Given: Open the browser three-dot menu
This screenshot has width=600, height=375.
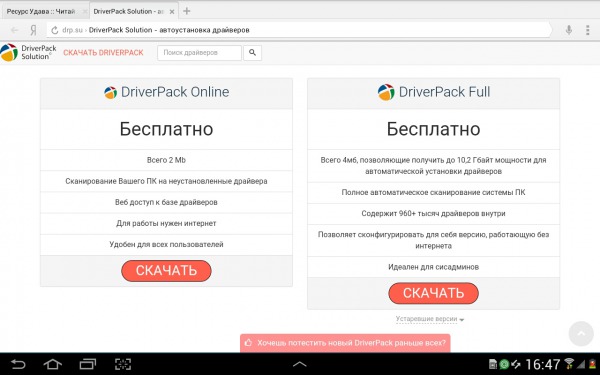Looking at the screenshot, I should [x=588, y=30].
